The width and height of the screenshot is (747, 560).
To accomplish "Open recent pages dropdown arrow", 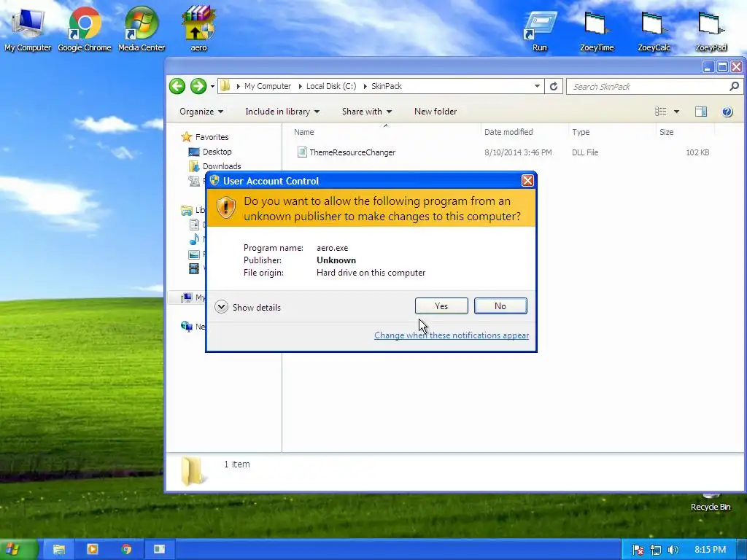I will point(212,87).
